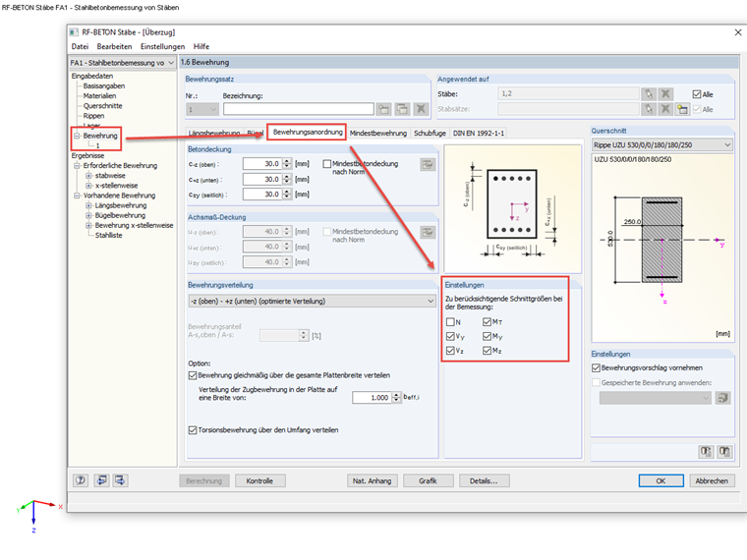Viewport: 747px width, 560px height.
Task: Uncheck shear force Vz checkbox
Action: pyautogui.click(x=451, y=351)
